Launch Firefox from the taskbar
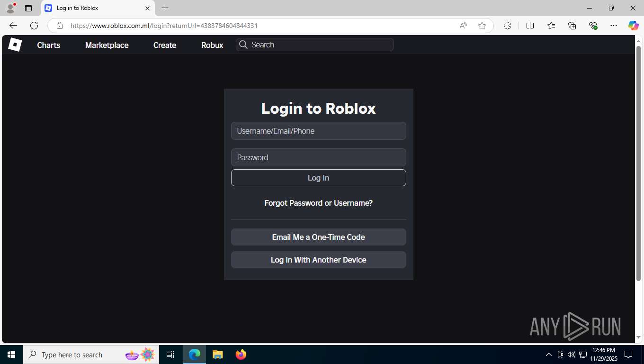 (x=241, y=355)
